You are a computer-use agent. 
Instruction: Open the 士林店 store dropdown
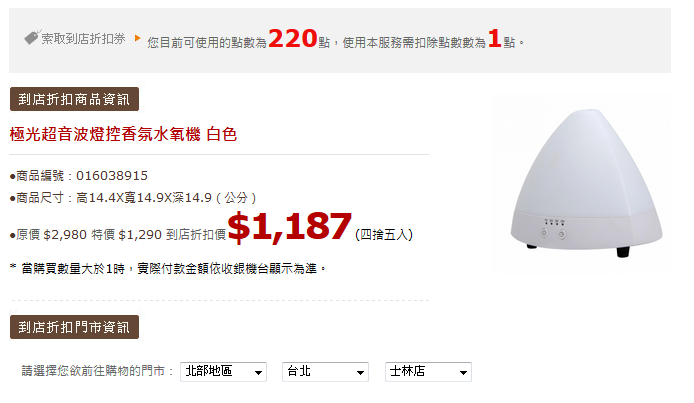point(428,372)
